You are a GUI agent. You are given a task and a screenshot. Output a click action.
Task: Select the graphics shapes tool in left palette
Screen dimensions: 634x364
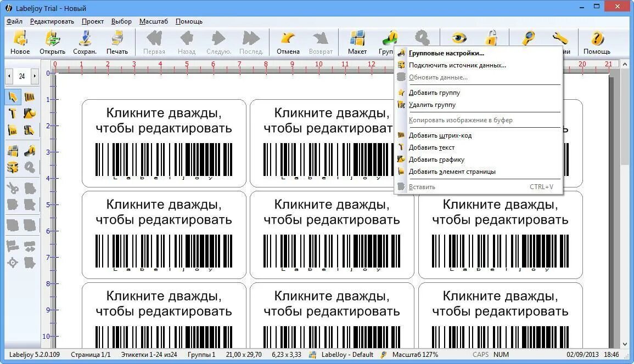[x=30, y=113]
